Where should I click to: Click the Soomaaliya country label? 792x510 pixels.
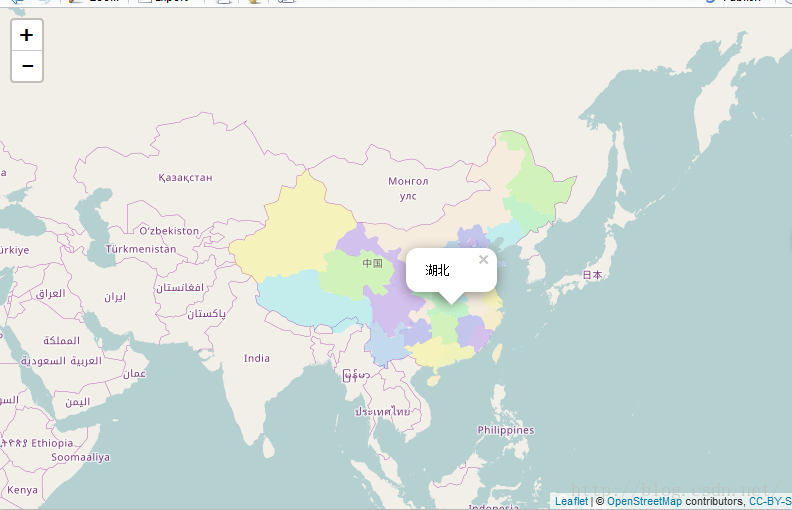80,457
